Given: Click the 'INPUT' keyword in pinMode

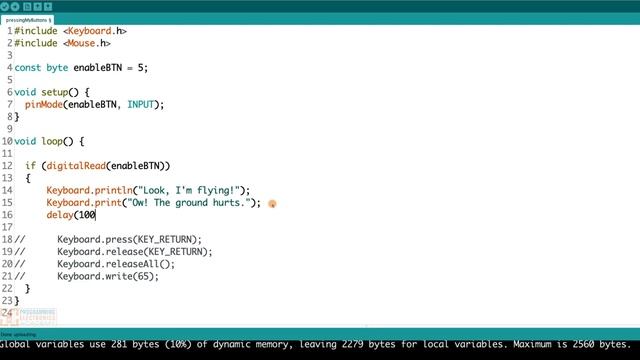Looking at the screenshot, I should click(140, 104).
